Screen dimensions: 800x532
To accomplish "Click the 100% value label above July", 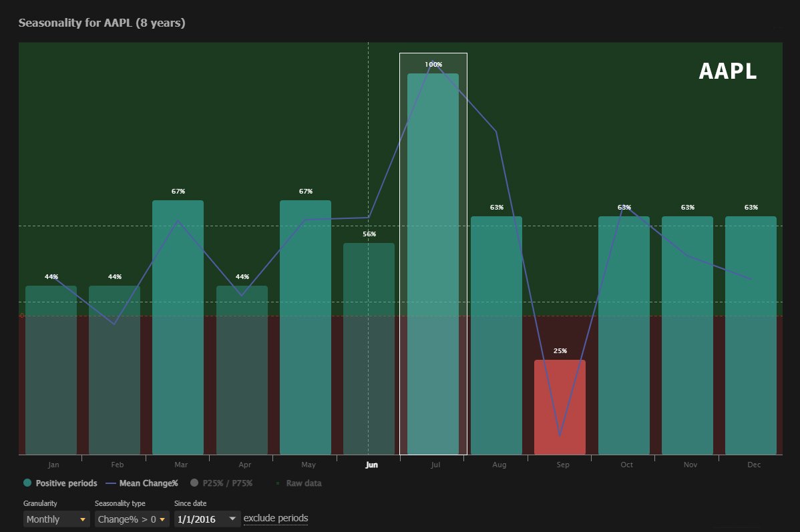I will pos(433,64).
